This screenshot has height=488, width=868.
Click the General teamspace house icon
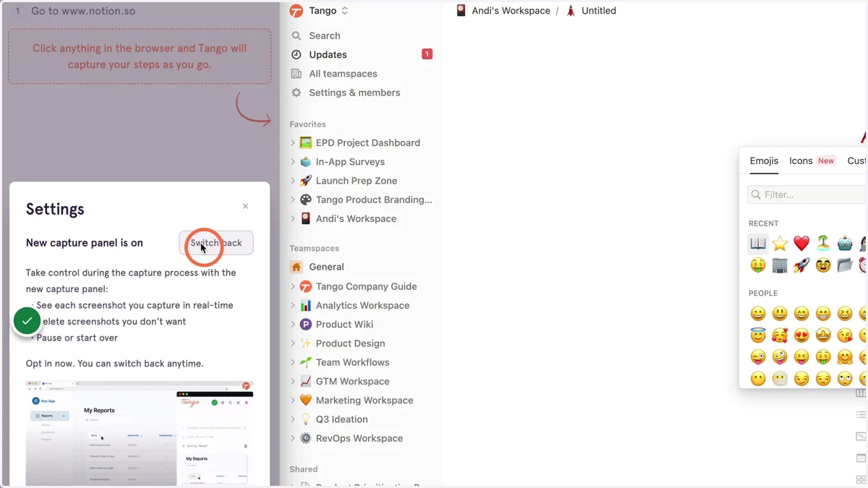click(x=297, y=267)
